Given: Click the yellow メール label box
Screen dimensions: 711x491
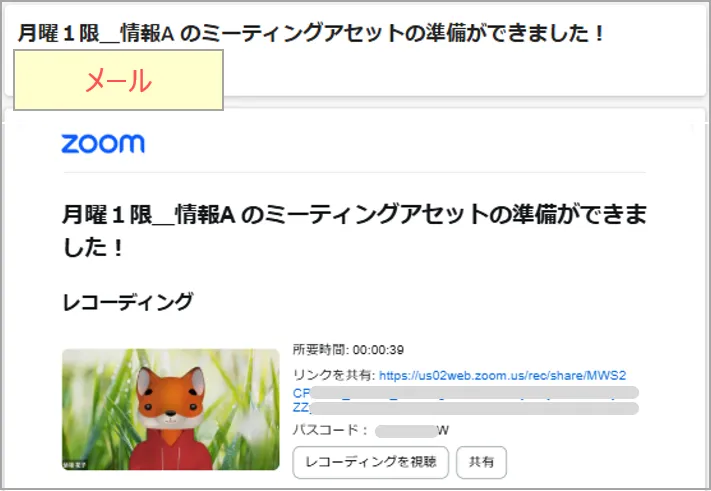Looking at the screenshot, I should 118,80.
